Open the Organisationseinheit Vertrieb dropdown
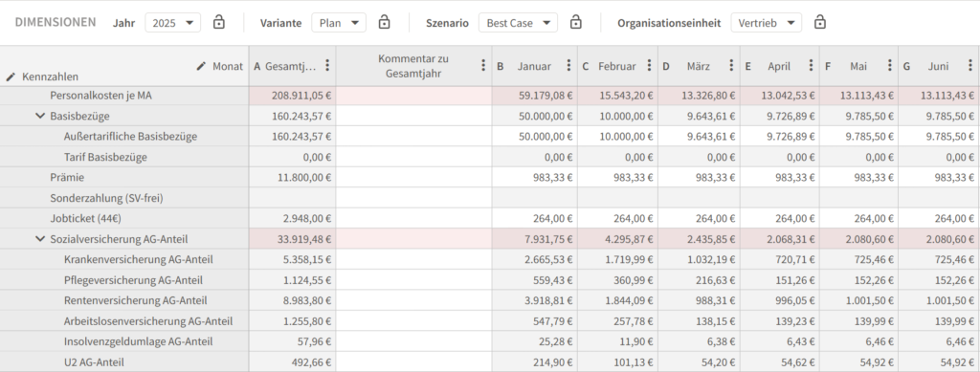 [x=767, y=23]
